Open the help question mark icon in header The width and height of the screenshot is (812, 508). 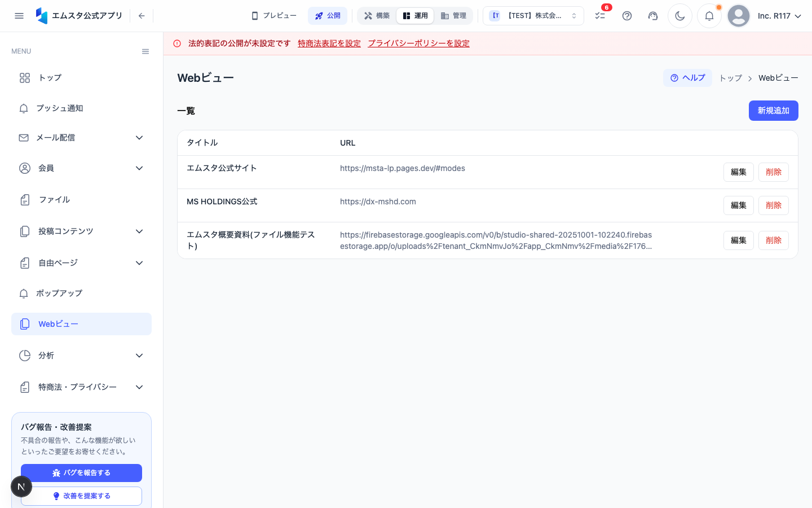tap(627, 16)
